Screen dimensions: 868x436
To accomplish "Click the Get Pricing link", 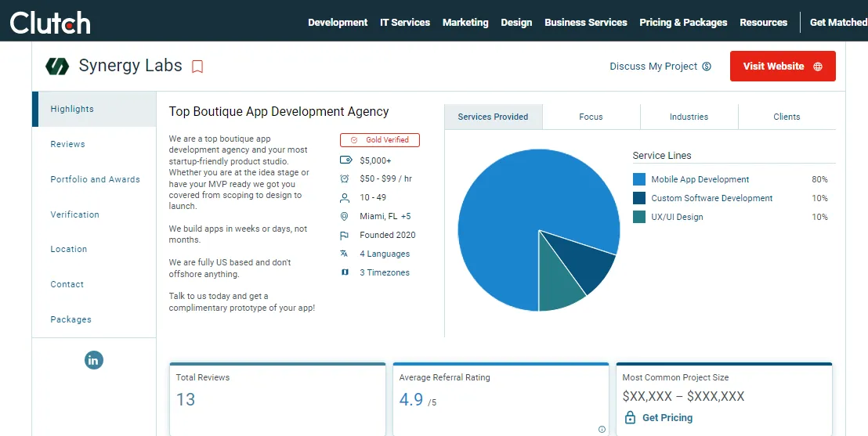I will (667, 418).
